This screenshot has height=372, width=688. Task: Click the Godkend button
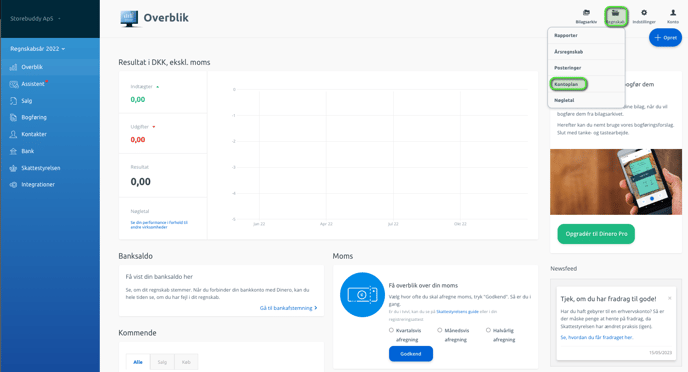point(411,354)
